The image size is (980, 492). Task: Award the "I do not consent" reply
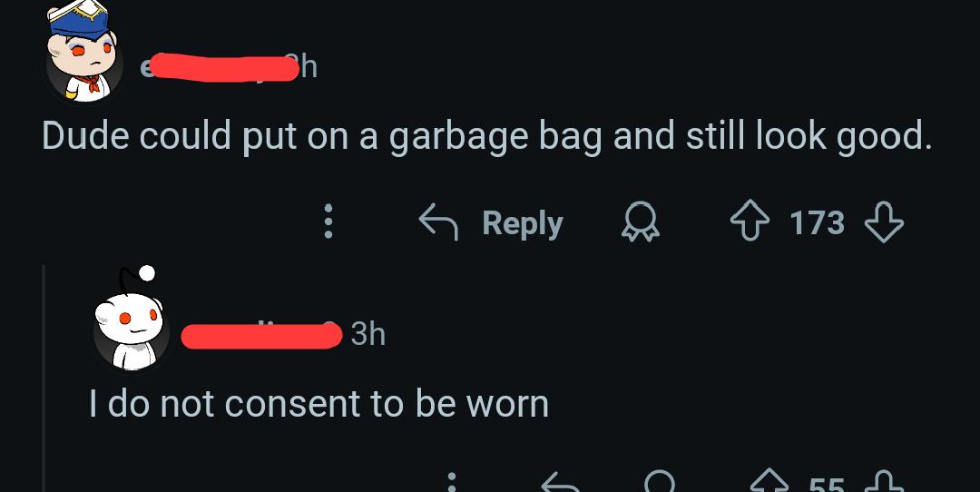coord(660,481)
